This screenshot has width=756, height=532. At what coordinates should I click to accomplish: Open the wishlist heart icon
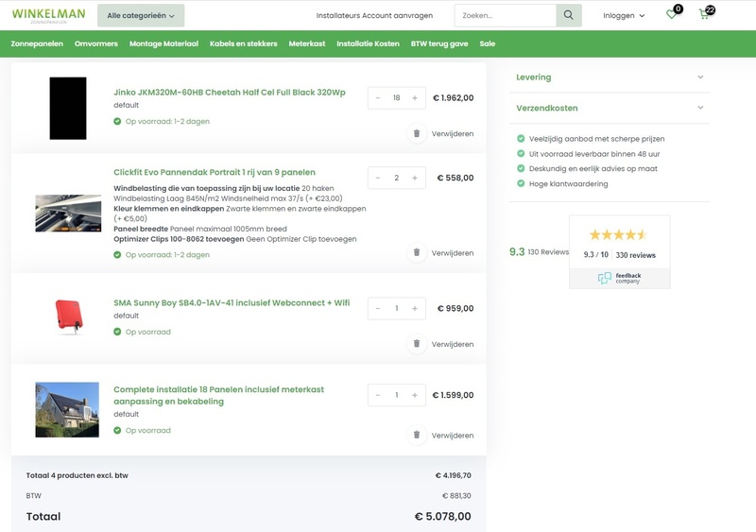672,15
